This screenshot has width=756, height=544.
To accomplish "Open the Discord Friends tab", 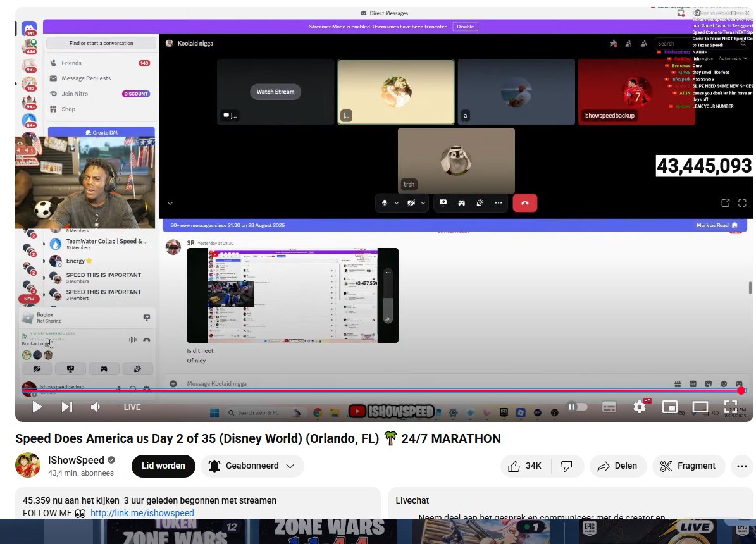I will [101, 63].
